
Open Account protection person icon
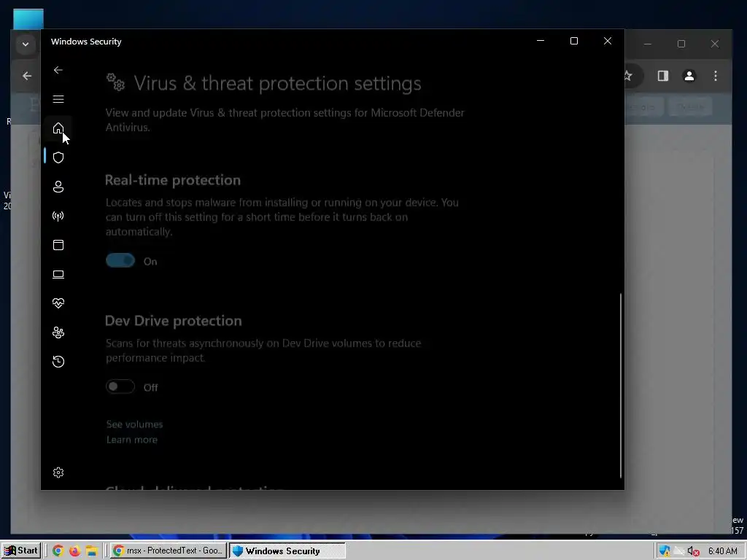[58, 187]
